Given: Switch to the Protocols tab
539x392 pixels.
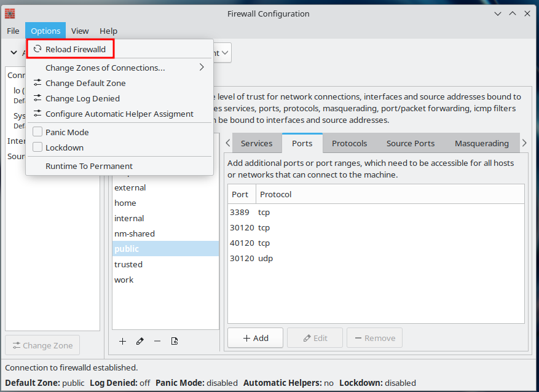Looking at the screenshot, I should (349, 143).
